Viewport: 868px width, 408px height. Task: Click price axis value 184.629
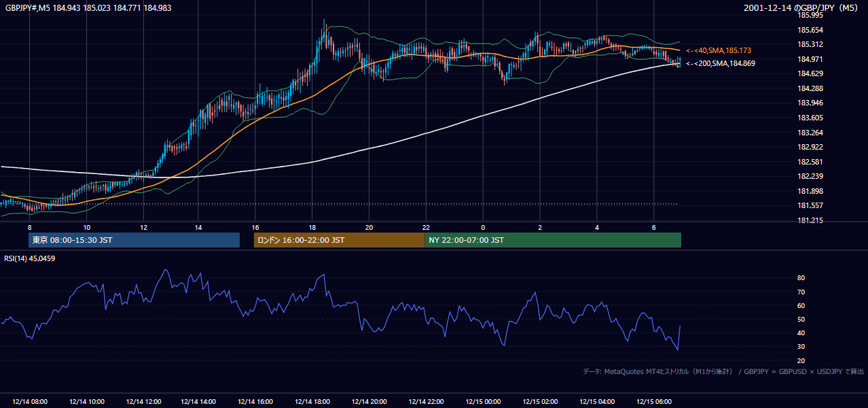coord(810,73)
